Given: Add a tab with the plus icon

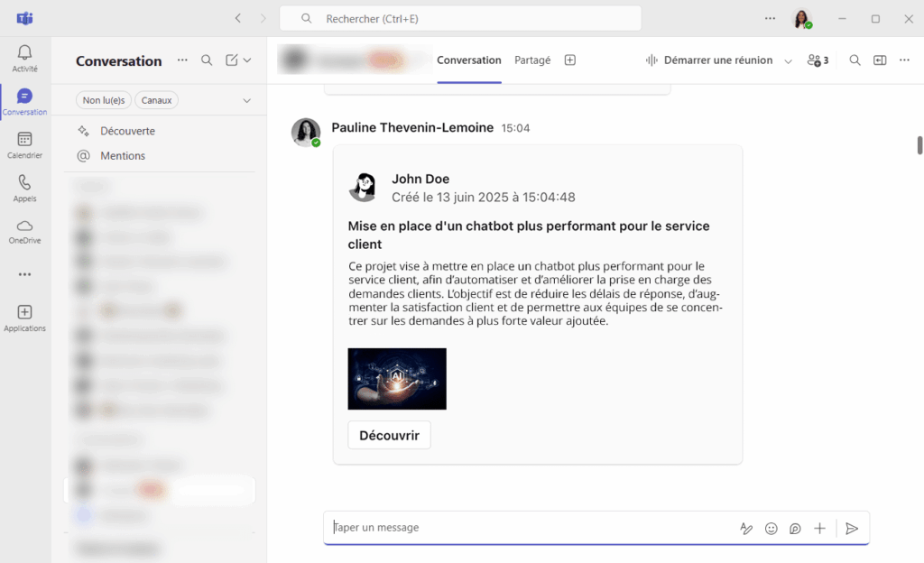Looking at the screenshot, I should [570, 60].
